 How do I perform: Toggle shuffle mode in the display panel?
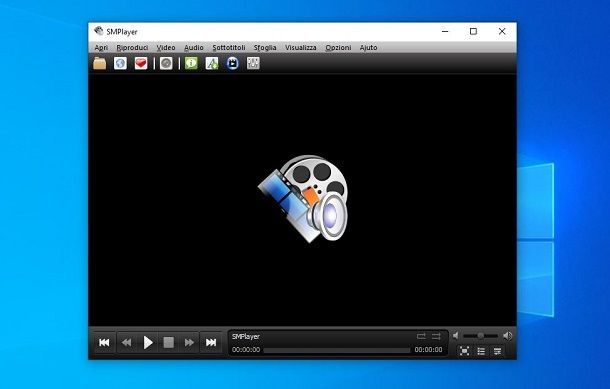point(436,336)
